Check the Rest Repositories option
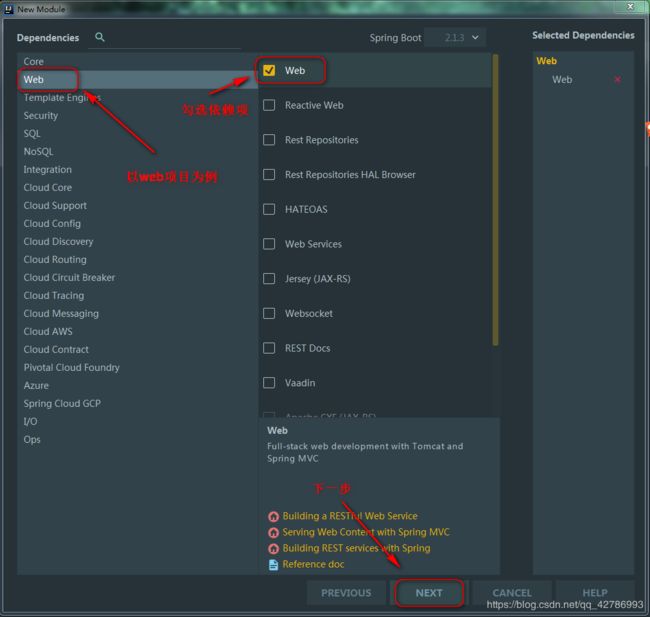The image size is (650, 617). [269, 140]
